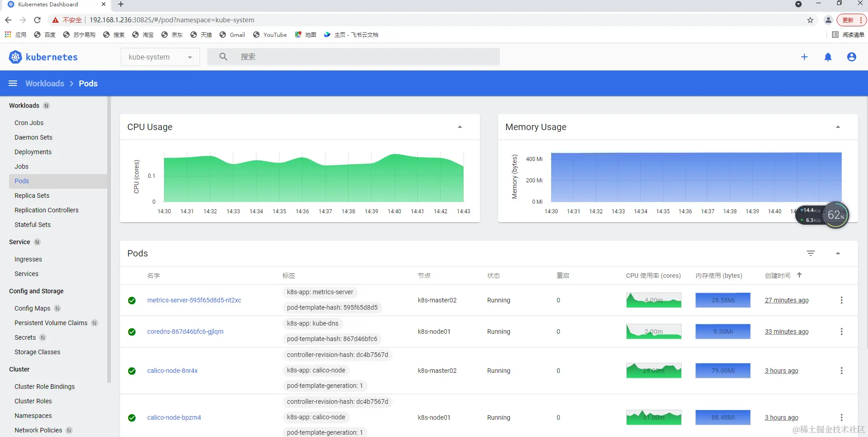Go to Services in sidebar
This screenshot has height=437, width=868.
[26, 274]
